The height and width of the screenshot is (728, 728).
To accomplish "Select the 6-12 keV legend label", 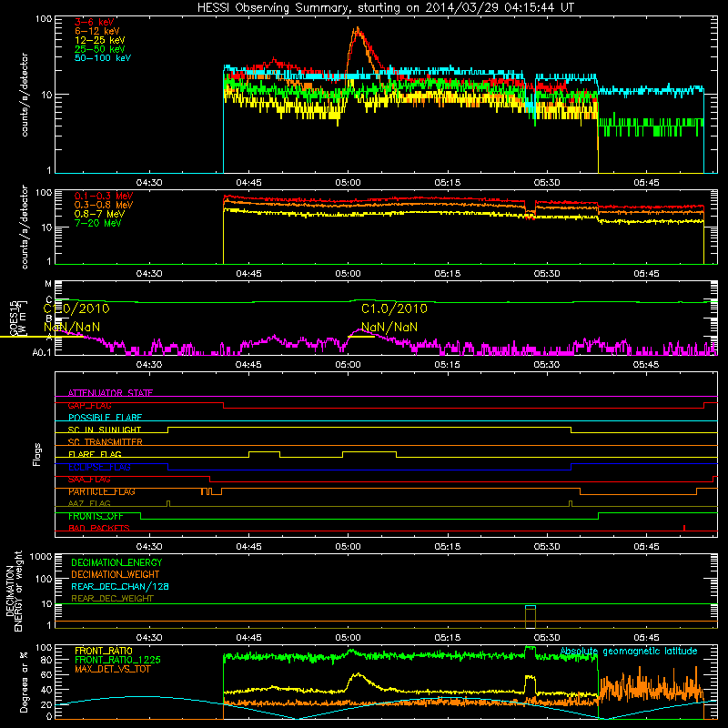I will (97, 31).
